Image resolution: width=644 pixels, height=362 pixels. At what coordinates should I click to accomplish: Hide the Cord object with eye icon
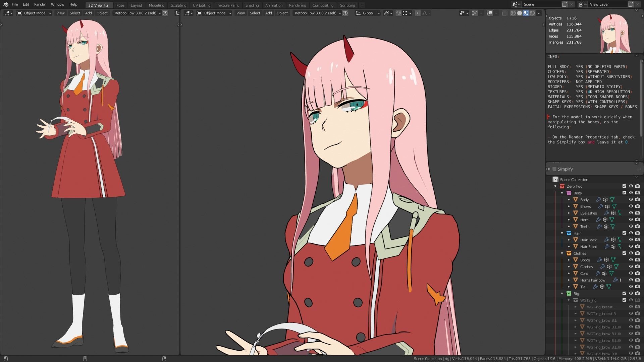pyautogui.click(x=631, y=273)
